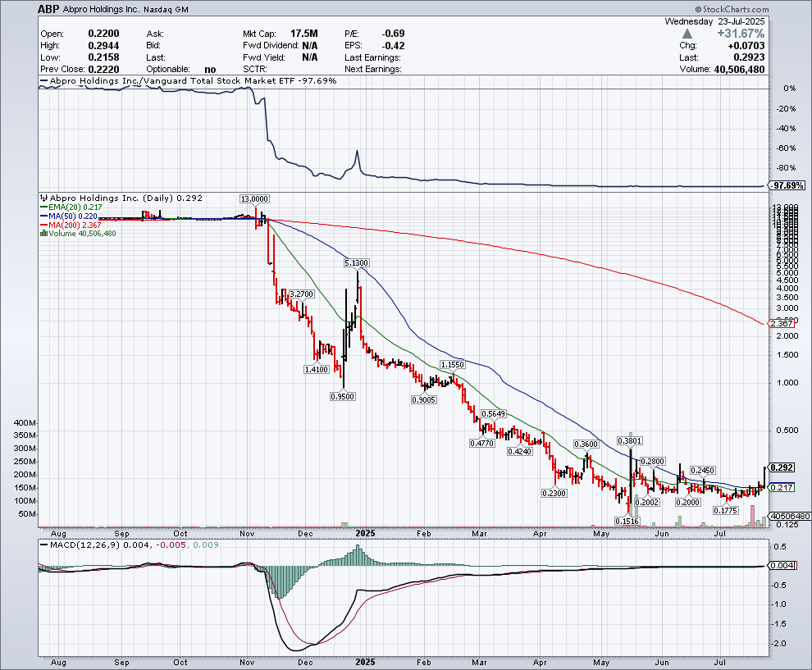
Task: Click the MACD(12,26,9) indicator legend
Action: click(x=129, y=545)
